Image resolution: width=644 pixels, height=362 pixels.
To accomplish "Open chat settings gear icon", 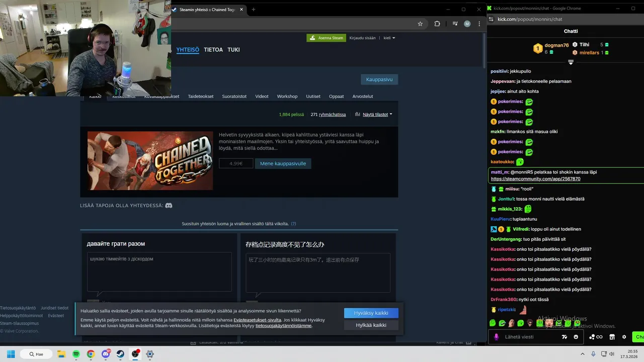I will click(x=624, y=337).
